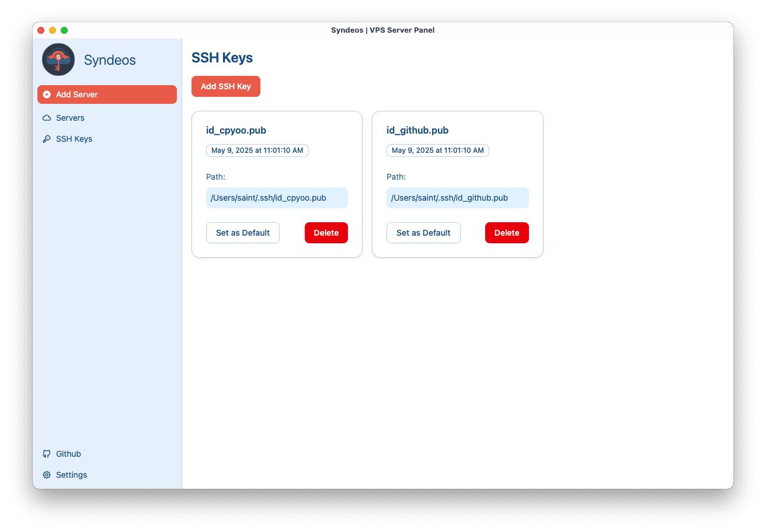Maximize the window with the green button
The width and height of the screenshot is (766, 532).
64,30
